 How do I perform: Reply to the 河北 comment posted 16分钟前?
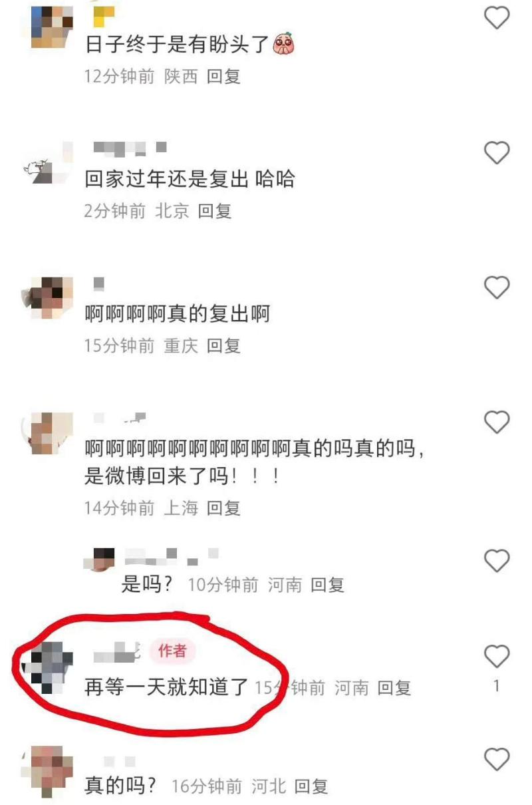pos(311,787)
